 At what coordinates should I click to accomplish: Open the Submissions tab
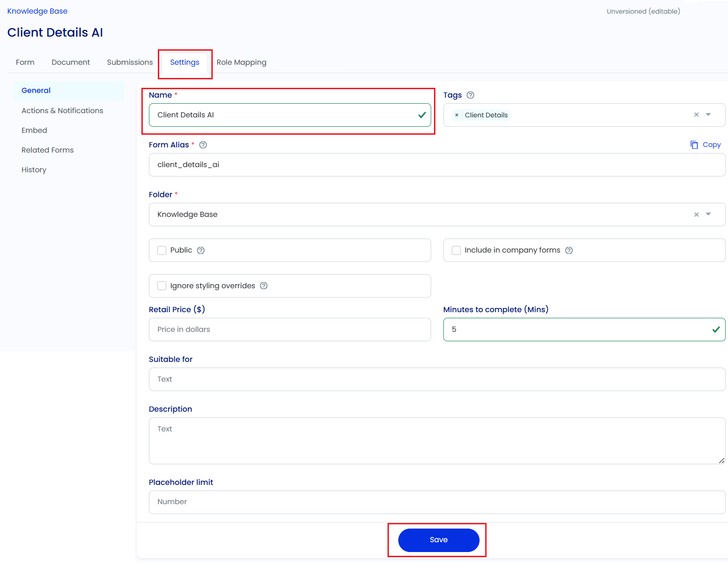click(130, 62)
